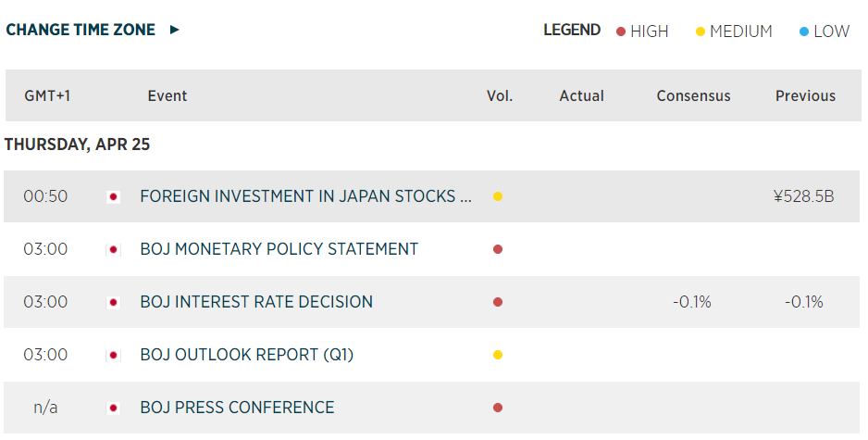Select LOW volatility legend label
868x440 pixels.
coord(831,31)
